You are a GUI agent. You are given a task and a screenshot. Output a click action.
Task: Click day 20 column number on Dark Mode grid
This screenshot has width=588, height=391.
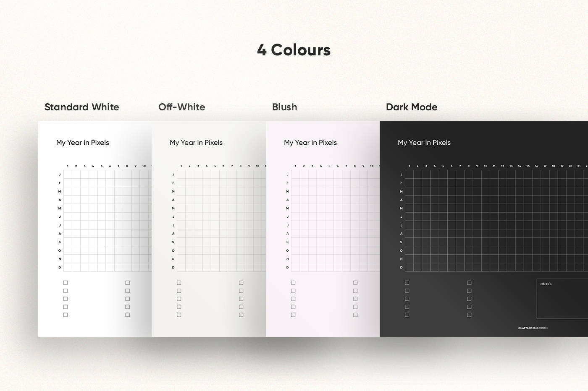click(x=570, y=166)
